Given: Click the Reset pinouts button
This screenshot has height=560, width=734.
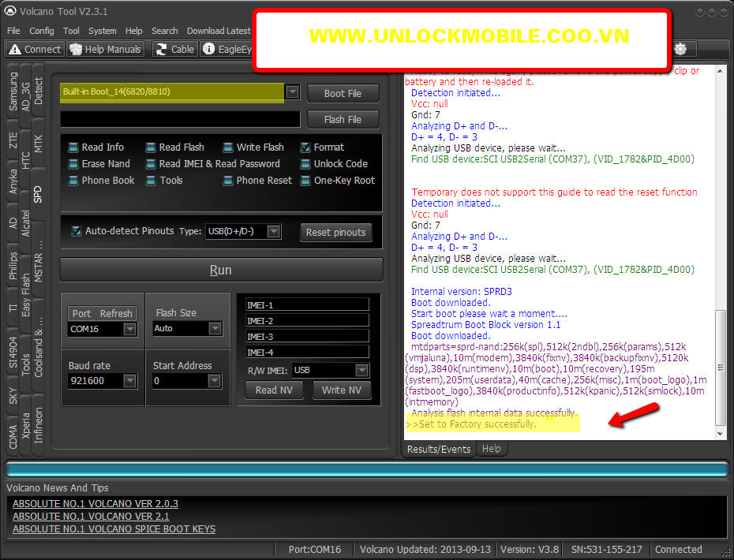Looking at the screenshot, I should click(x=335, y=233).
